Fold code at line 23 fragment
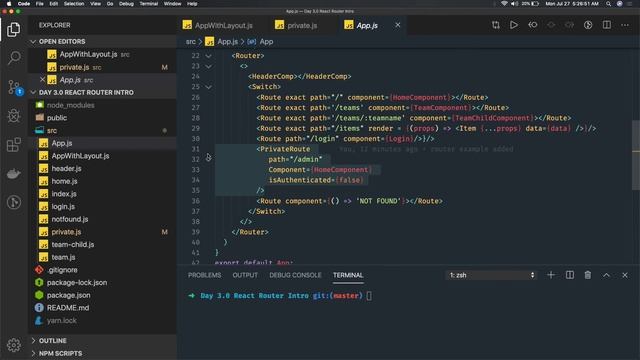The height and width of the screenshot is (360, 640). pyautogui.click(x=209, y=66)
